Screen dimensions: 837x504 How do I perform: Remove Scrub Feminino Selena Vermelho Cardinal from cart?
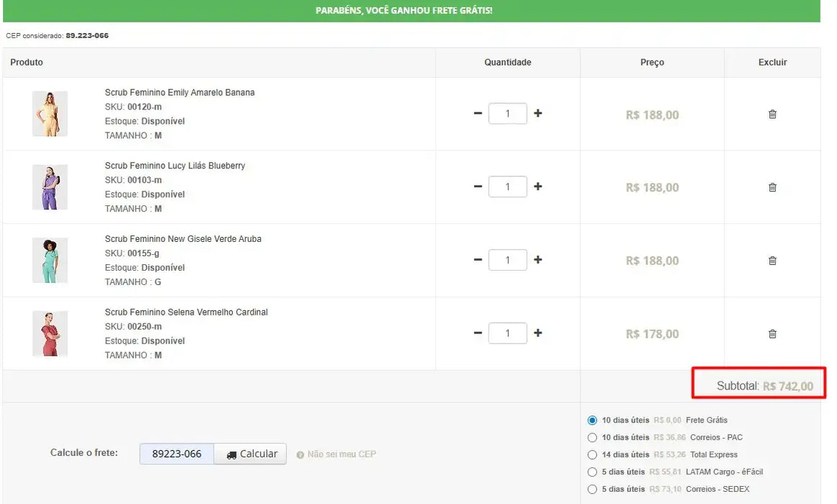tap(772, 333)
